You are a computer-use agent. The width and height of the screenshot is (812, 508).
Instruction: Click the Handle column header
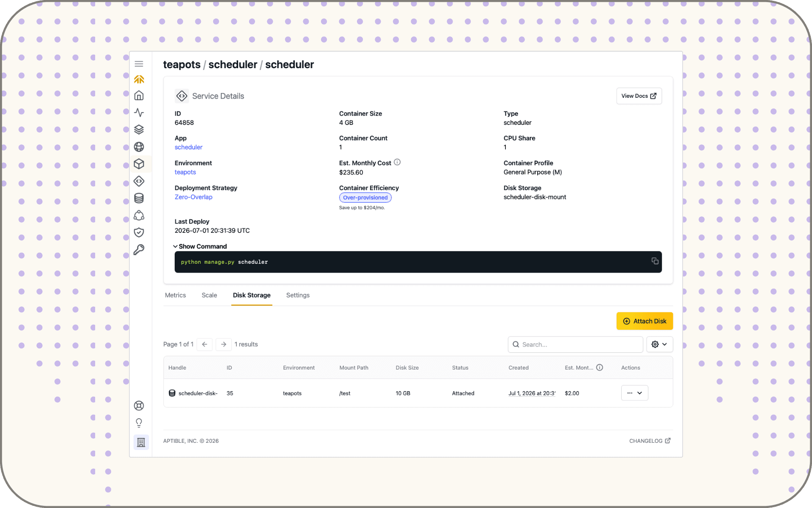pyautogui.click(x=177, y=367)
